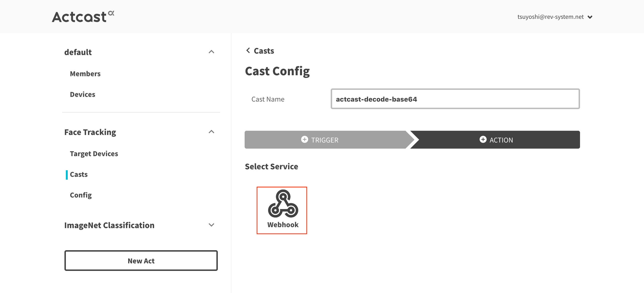Open Target Devices under Face Tracking
Screen dimensions: 644x293
[x=94, y=154]
